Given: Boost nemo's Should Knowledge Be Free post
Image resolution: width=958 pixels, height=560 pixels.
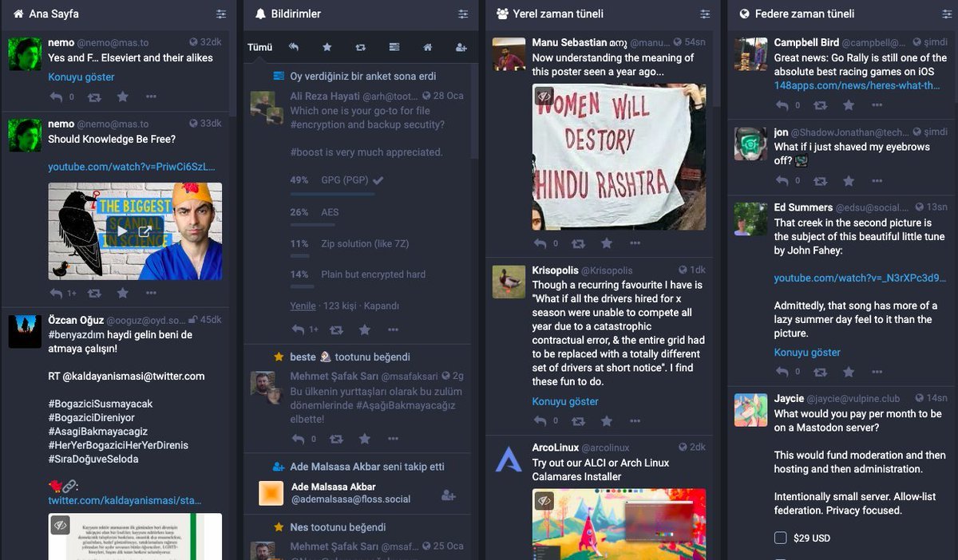Looking at the screenshot, I should click(x=95, y=294).
